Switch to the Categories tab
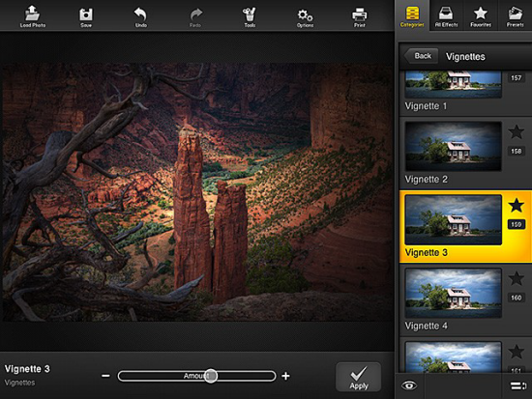The image size is (532, 399). [x=412, y=16]
